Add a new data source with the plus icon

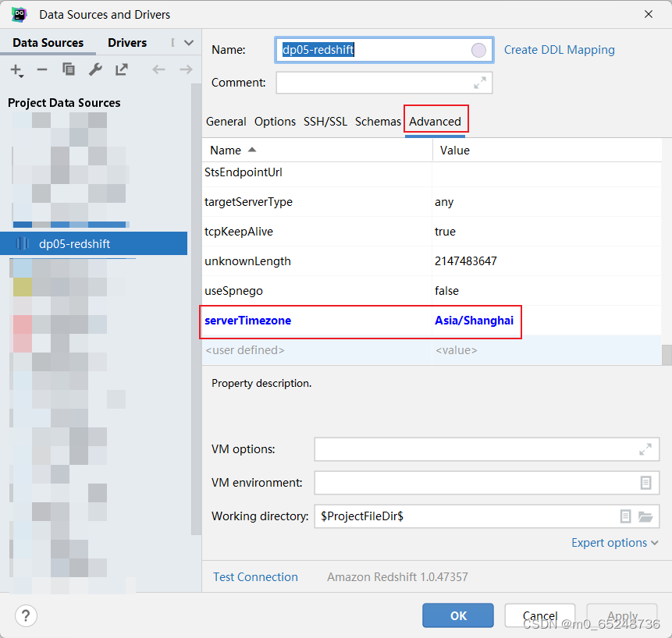16,69
